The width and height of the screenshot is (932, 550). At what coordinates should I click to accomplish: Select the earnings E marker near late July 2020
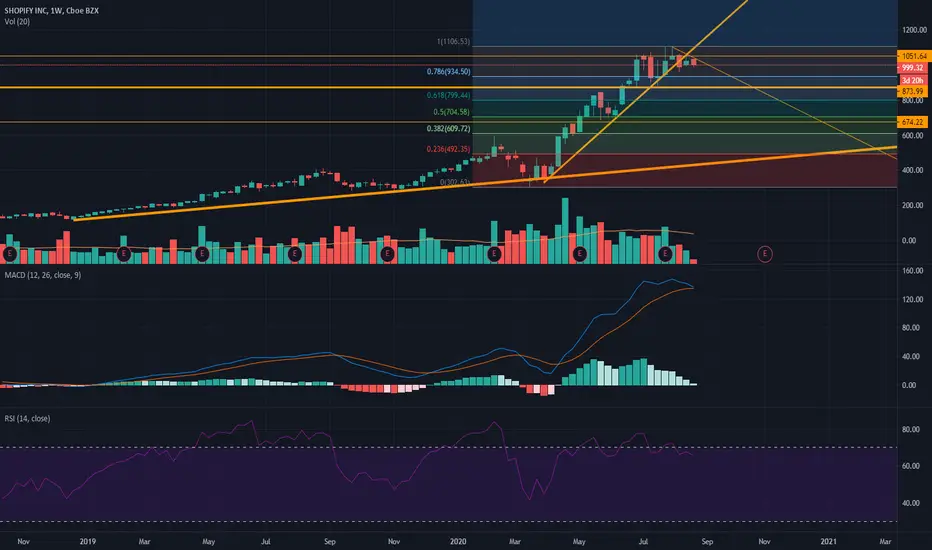(665, 254)
